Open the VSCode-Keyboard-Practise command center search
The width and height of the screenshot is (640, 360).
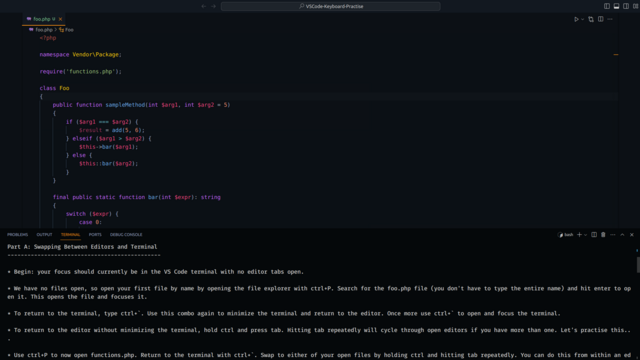[331, 6]
